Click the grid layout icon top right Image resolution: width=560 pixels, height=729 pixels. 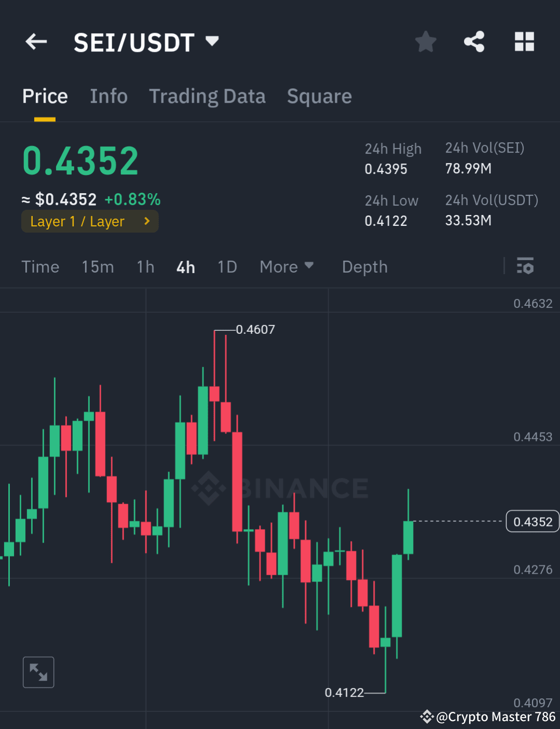[524, 42]
